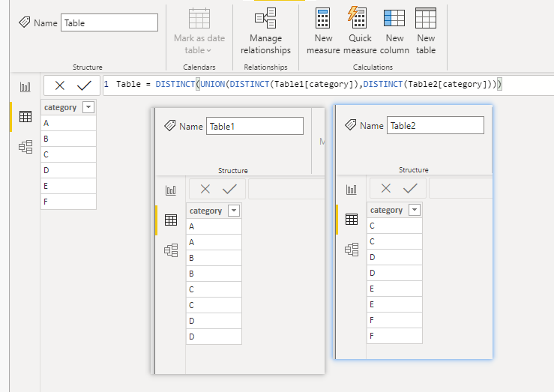This screenshot has width=554, height=392.
Task: Click the New column icon
Action: (394, 18)
